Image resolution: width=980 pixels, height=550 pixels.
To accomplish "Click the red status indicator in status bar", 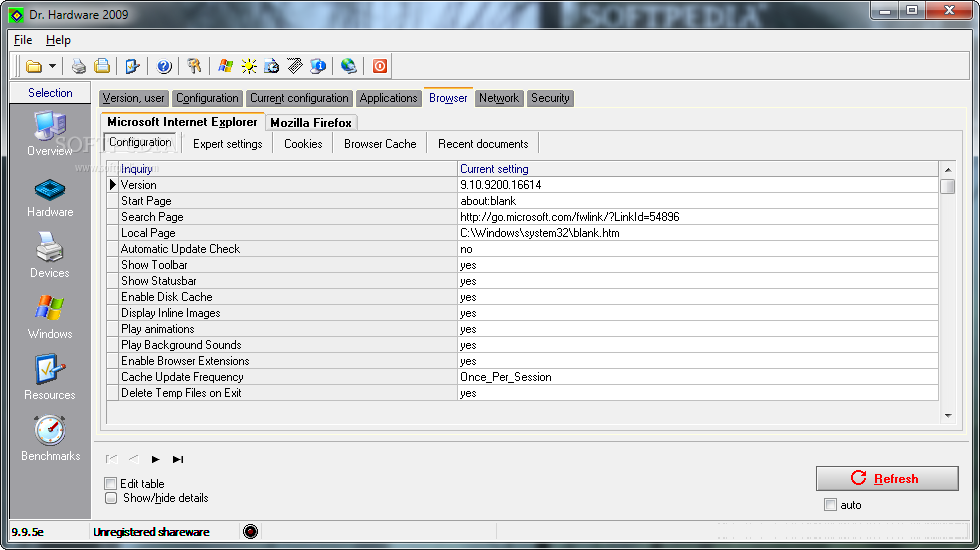I will click(x=251, y=532).
